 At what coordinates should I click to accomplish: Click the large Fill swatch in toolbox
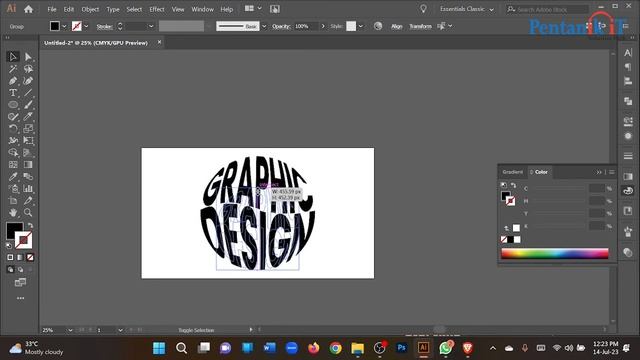[14, 230]
